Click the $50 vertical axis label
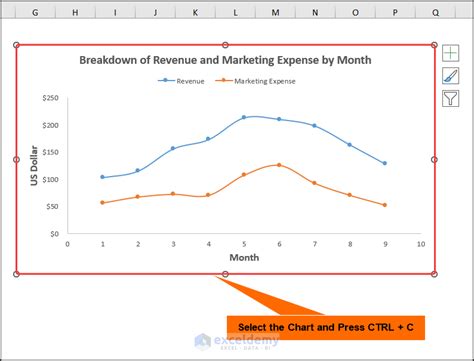Image resolution: width=474 pixels, height=361 pixels. pyautogui.click(x=52, y=207)
